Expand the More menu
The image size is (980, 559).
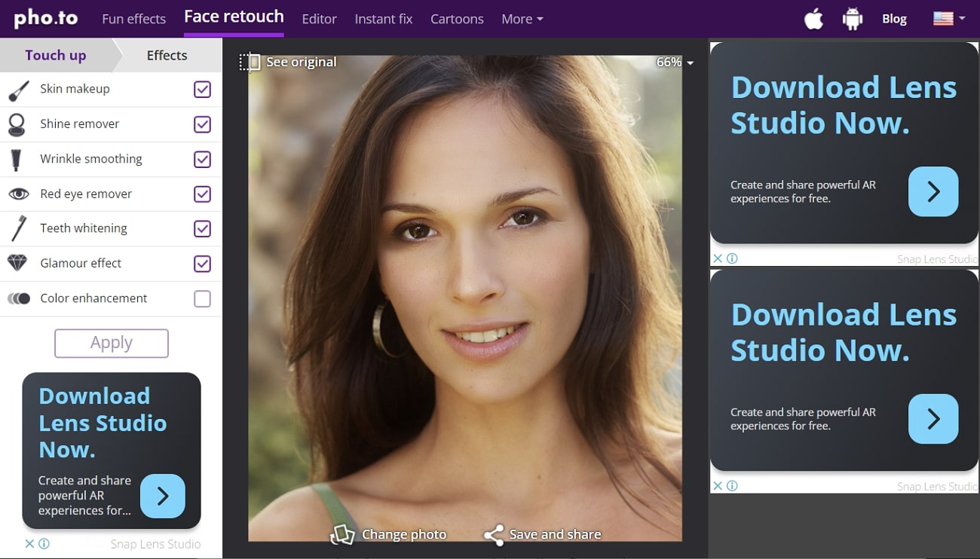[x=522, y=19]
